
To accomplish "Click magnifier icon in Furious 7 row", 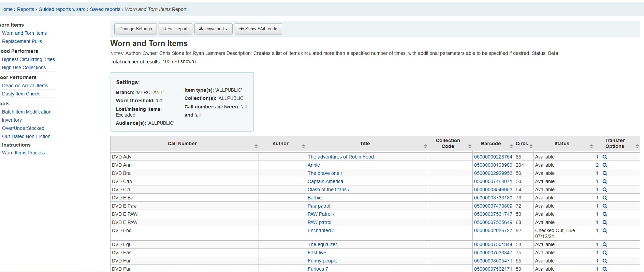I will [x=605, y=269].
